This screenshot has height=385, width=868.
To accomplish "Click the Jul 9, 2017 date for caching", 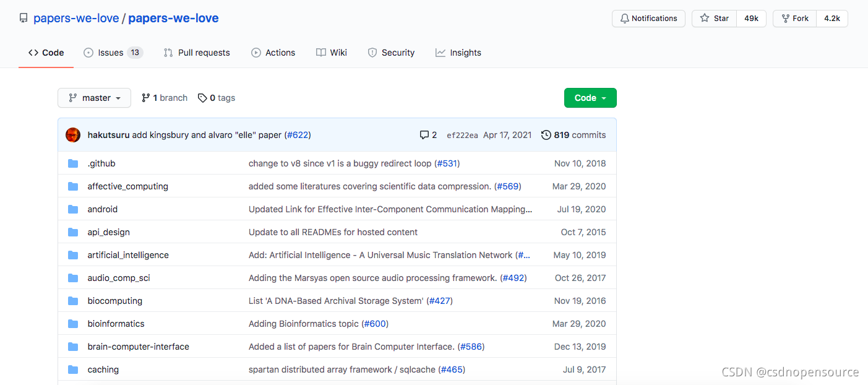I will (585, 370).
